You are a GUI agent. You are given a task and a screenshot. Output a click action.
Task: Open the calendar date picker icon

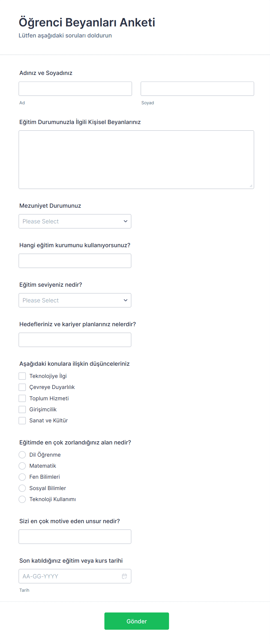[x=125, y=576]
